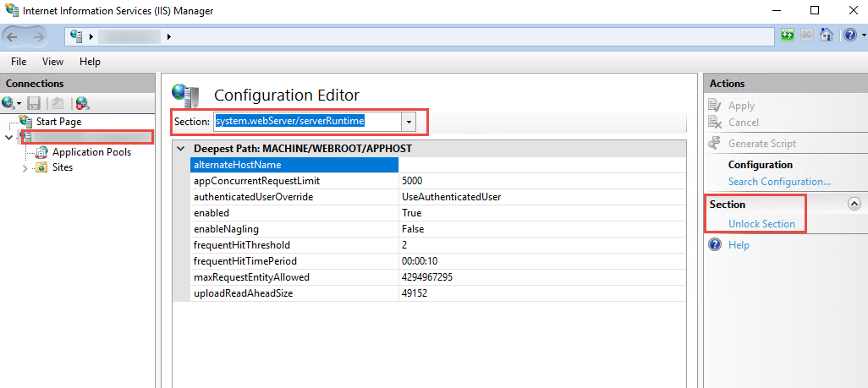Viewport: 868px width, 388px height.
Task: Click the back navigation arrow
Action: pos(15,36)
